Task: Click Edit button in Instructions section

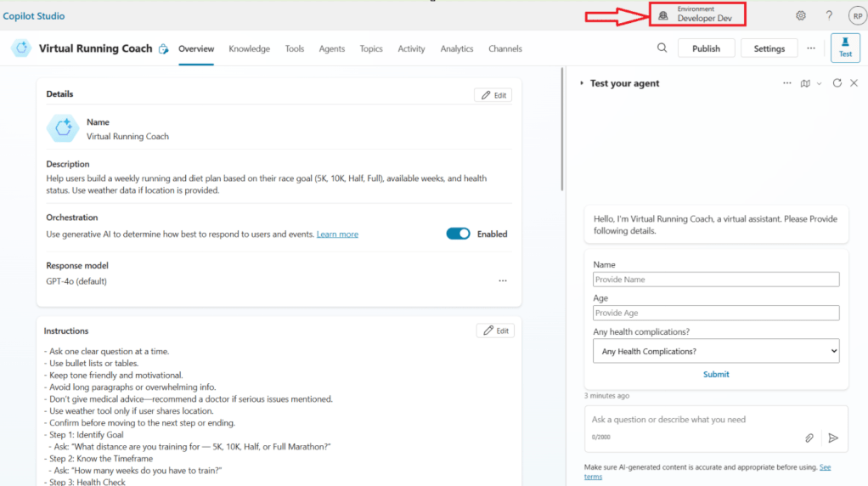Action: tap(494, 331)
